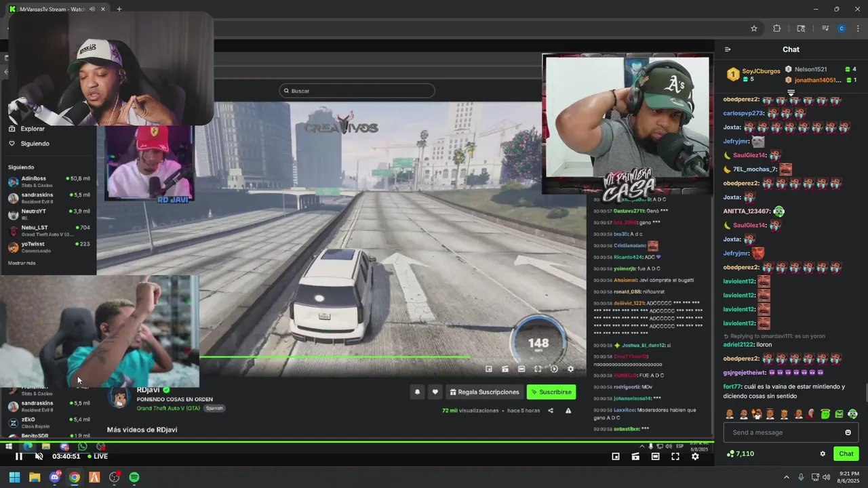This screenshot has width=868, height=488.
Task: Click gsjrgejetheiwt username in chat
Action: pos(745,372)
